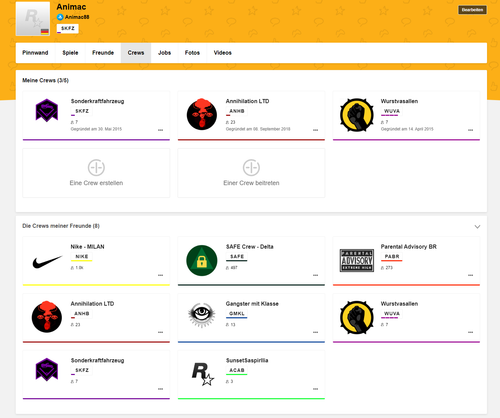Click Annihilation LTD emblem in friends' crews
The width and height of the screenshot is (500, 418).
[47, 317]
